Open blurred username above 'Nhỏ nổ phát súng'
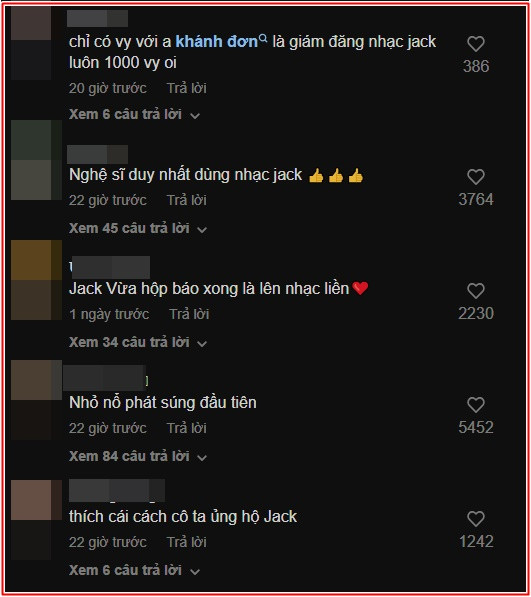The image size is (531, 597). point(105,378)
